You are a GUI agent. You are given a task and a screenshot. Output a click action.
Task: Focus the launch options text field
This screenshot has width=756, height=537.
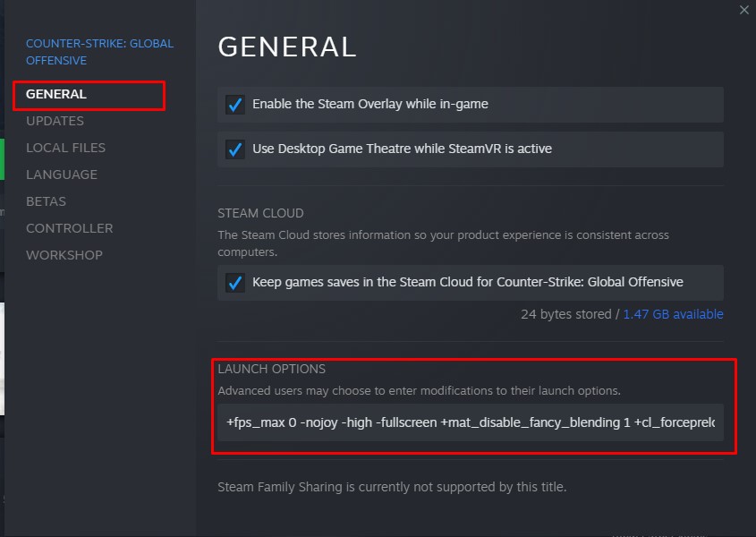coord(470,422)
